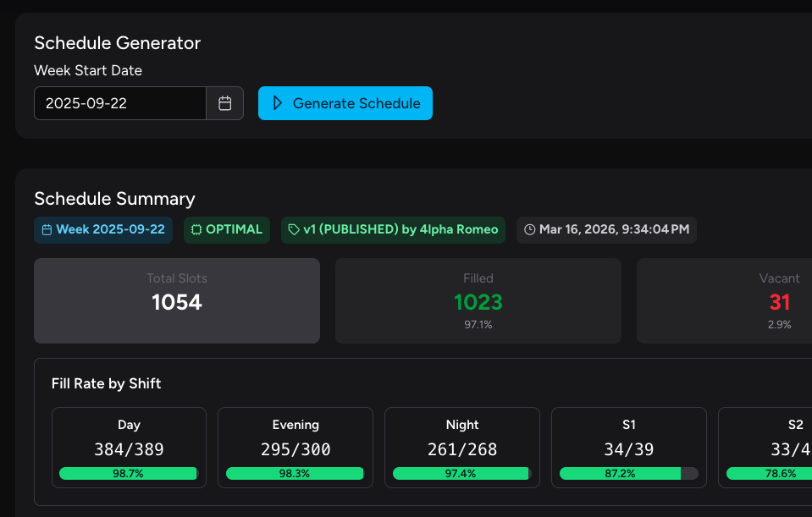Open the calendar date picker icon
The image size is (812, 517).
[x=225, y=103]
